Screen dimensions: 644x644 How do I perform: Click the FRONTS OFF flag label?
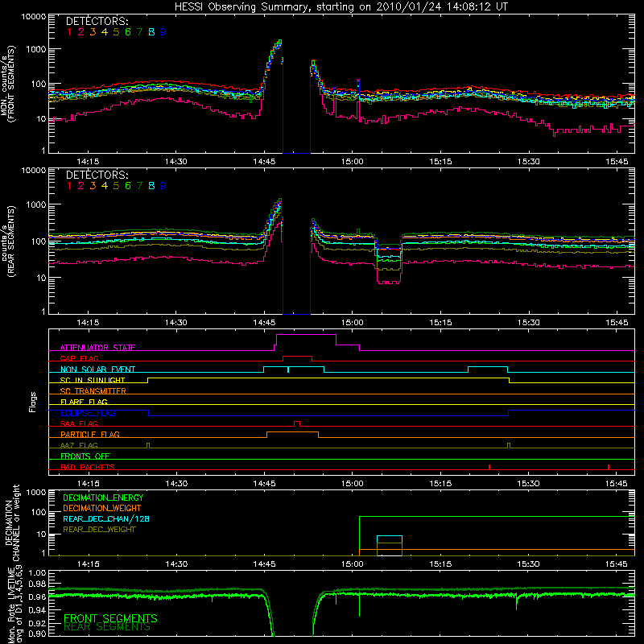pos(85,456)
